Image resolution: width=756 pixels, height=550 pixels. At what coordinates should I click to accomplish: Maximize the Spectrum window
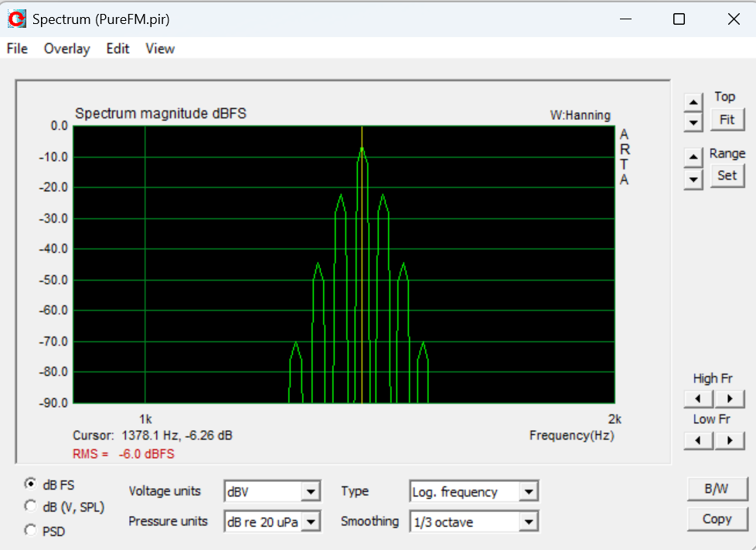point(679,19)
